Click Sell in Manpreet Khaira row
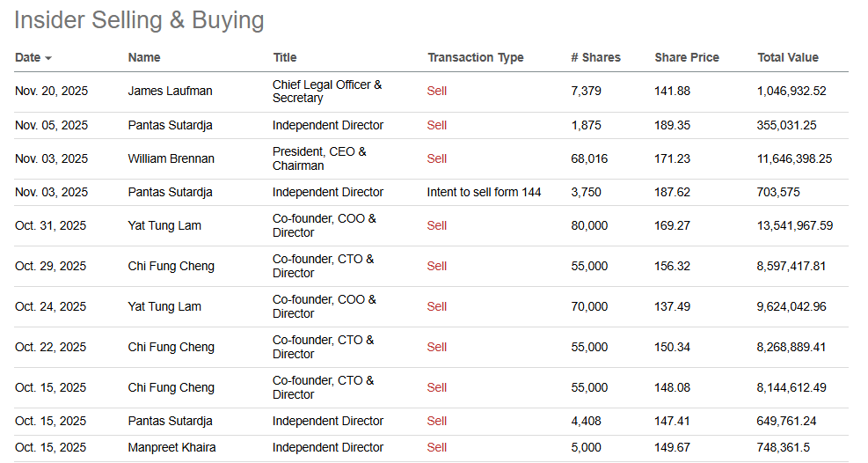Screen dimensions: 868x463 436,447
